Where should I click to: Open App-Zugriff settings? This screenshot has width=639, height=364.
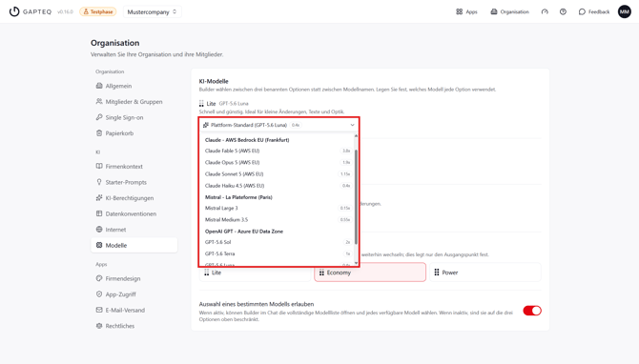click(x=134, y=294)
